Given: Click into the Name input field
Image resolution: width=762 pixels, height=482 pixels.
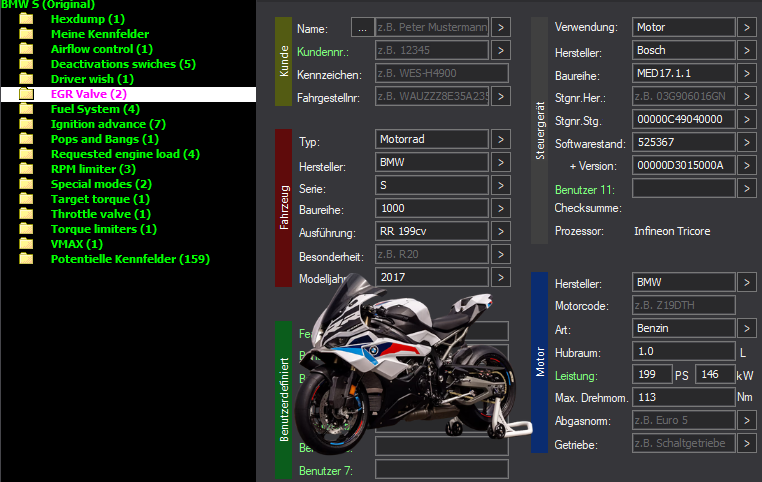Looking at the screenshot, I should (x=432, y=28).
